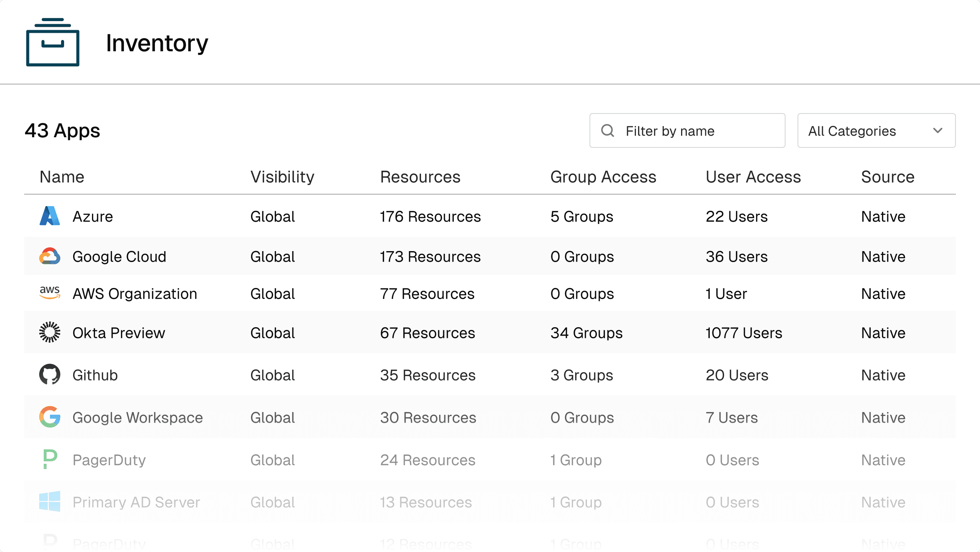980x552 pixels.
Task: Open the PagerDuty 24 Resources row
Action: tap(427, 460)
